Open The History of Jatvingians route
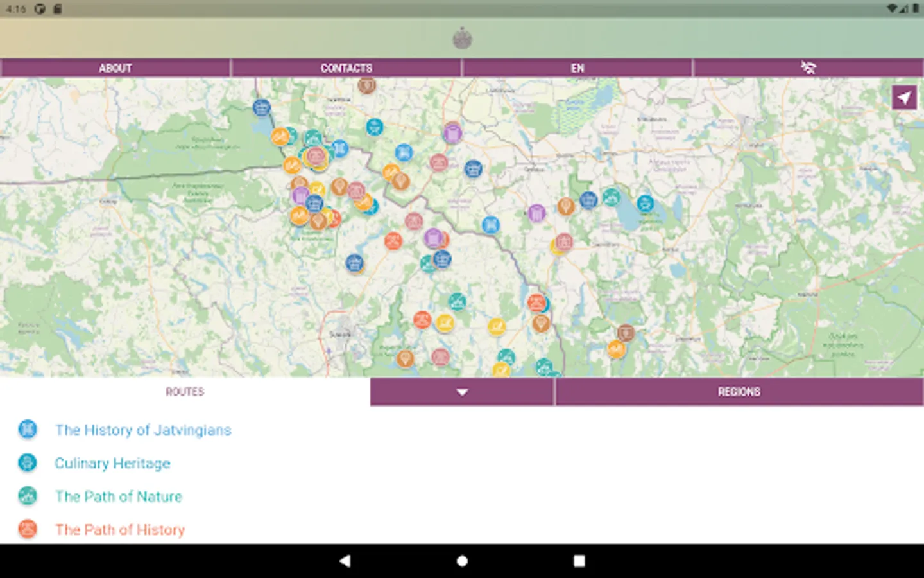This screenshot has height=578, width=924. click(x=143, y=430)
